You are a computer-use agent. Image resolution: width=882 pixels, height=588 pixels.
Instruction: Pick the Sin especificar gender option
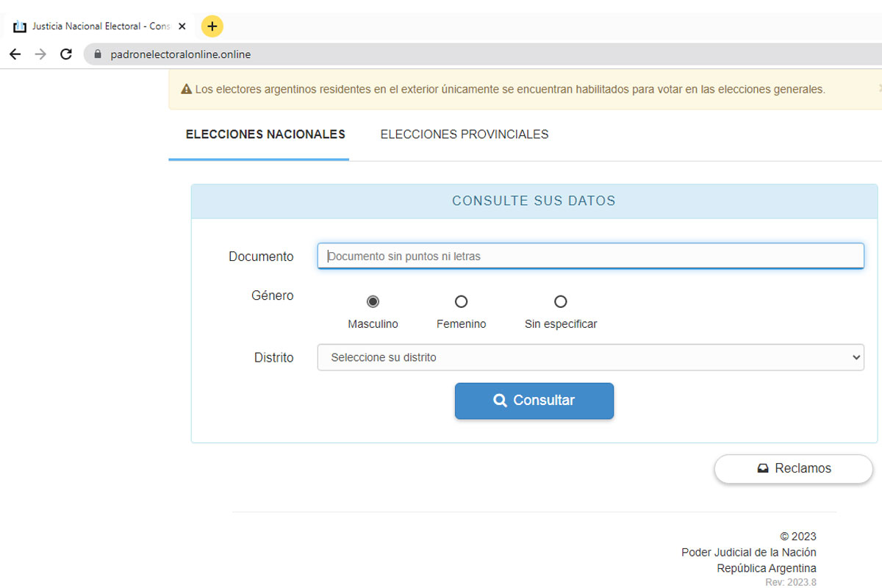560,301
